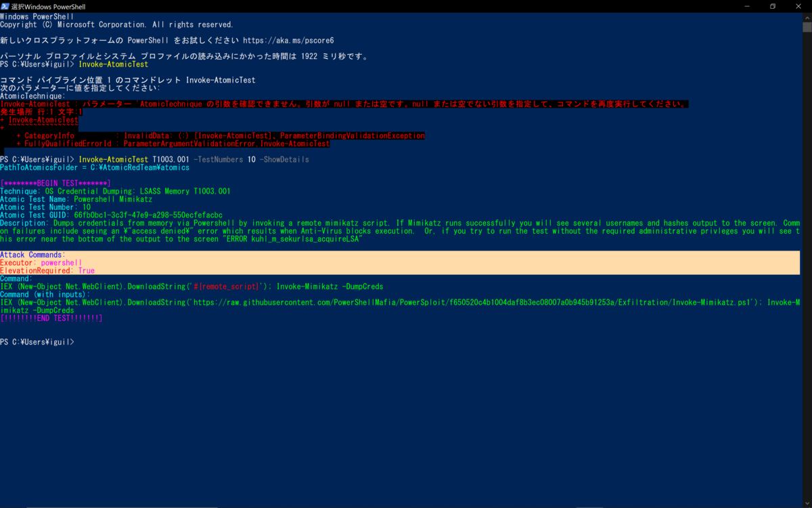
Task: Click the 'T1003.001' argument in the command
Action: click(171, 160)
